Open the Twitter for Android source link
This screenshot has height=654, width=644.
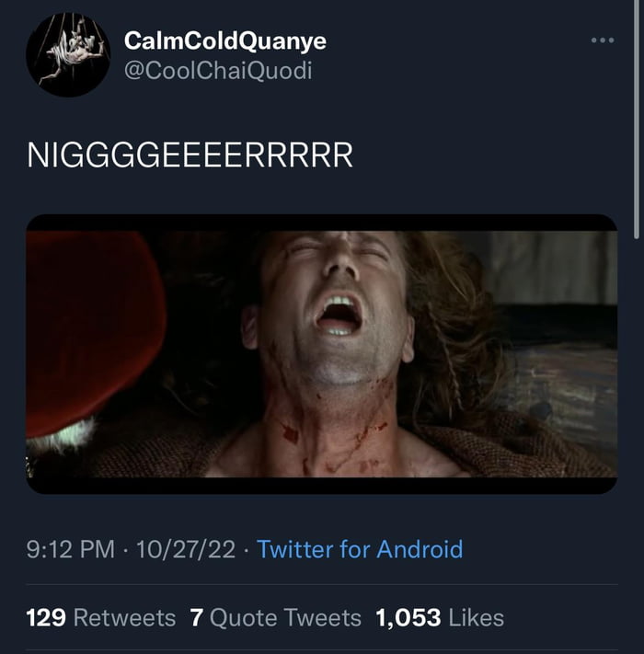point(360,550)
